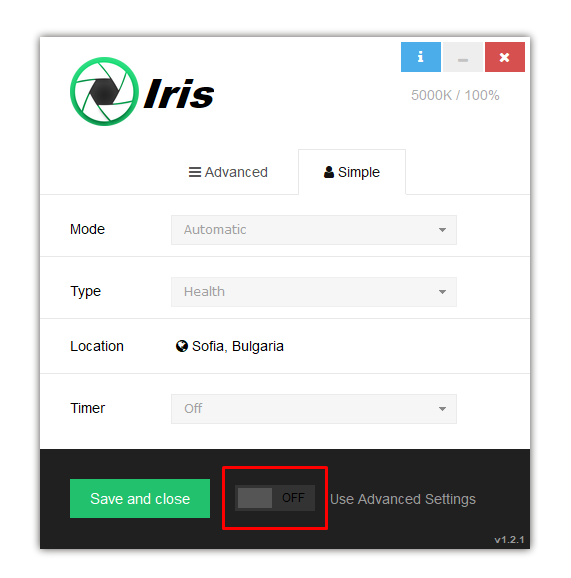571x578 pixels.
Task: Click the Iris aperture logo
Action: tap(105, 91)
